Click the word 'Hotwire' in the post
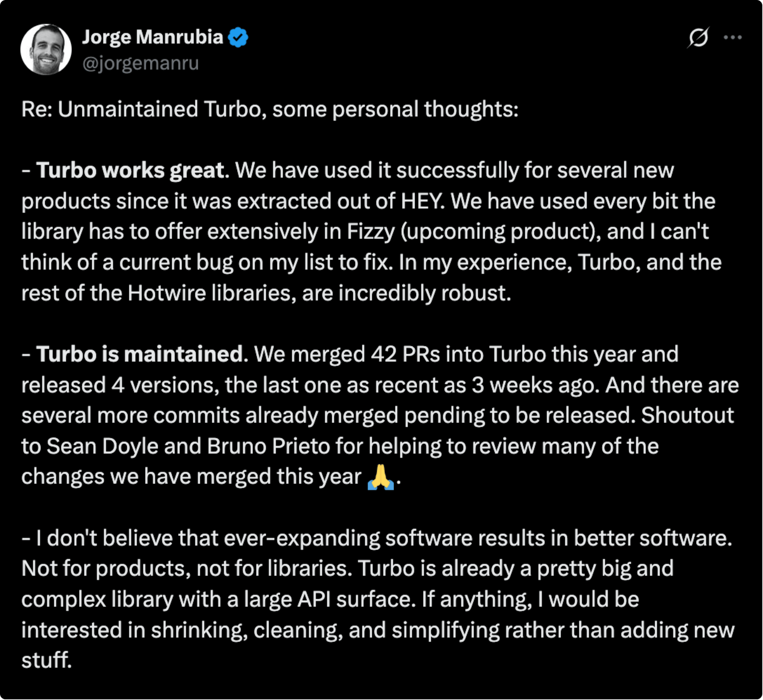This screenshot has height=700, width=763. pos(167,293)
